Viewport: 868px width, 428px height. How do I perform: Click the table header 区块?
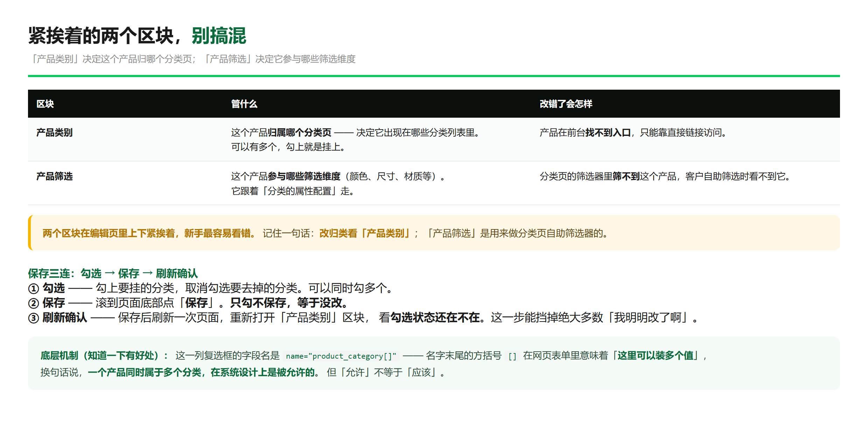[45, 104]
